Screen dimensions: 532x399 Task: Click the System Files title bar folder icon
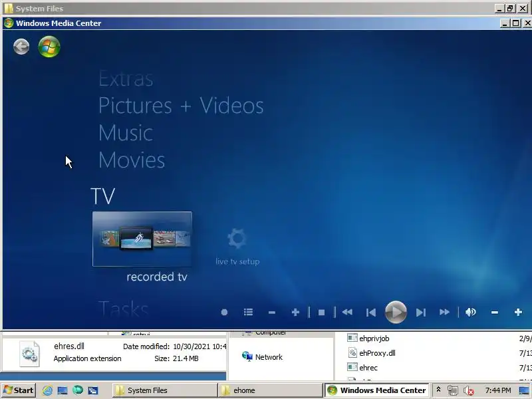point(9,8)
